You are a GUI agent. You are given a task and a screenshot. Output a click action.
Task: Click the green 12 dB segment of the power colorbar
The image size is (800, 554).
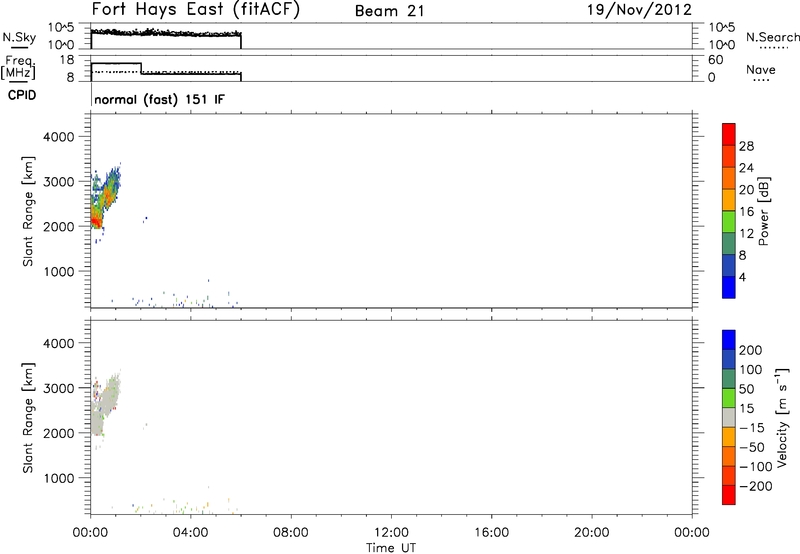coord(729,221)
